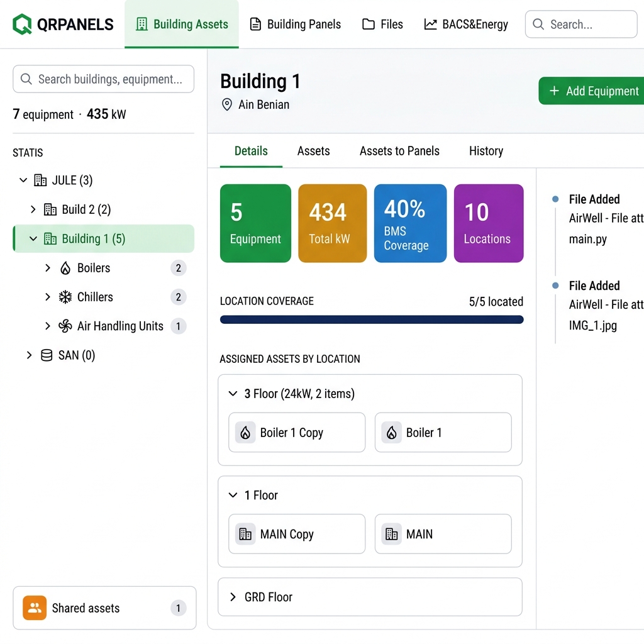Click the Boilers flame icon in tree
644x644 pixels.
[x=65, y=268]
